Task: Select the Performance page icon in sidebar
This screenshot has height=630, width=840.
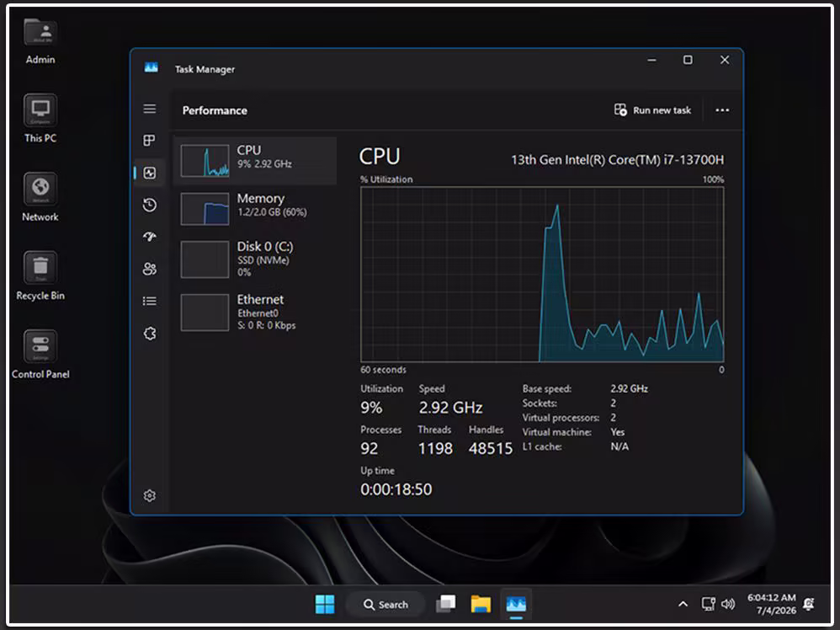Action: point(150,173)
